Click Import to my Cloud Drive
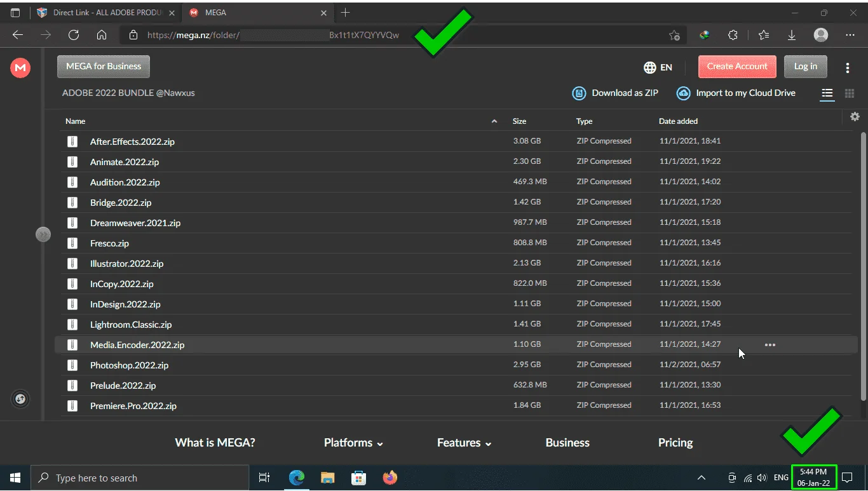The width and height of the screenshot is (868, 491). point(736,93)
